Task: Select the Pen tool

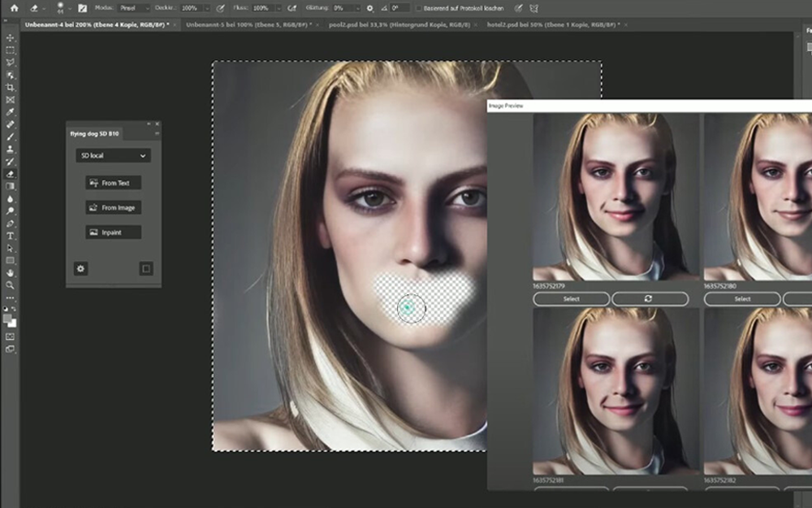Action: (10, 224)
